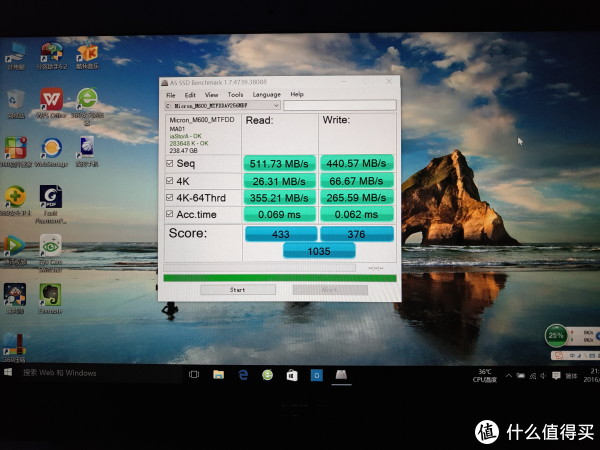This screenshot has width=600, height=450.
Task: Click the 36°C CPU temperature taskbar readout
Action: pos(484,376)
